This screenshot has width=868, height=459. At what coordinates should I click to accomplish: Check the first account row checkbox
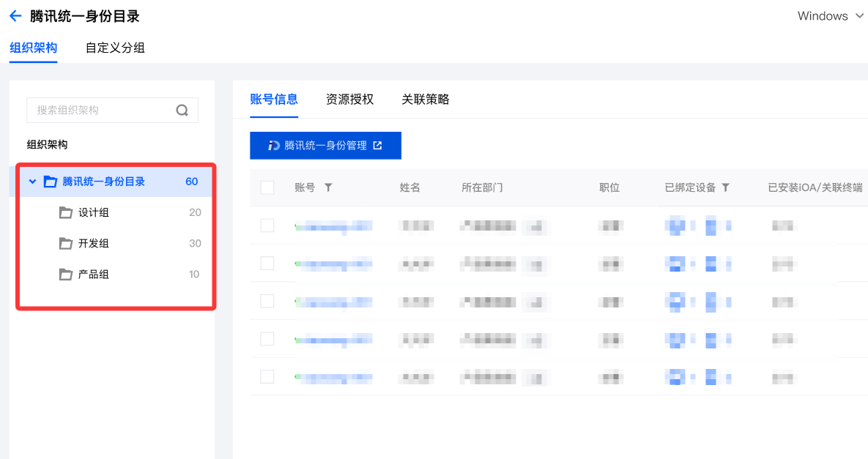pyautogui.click(x=267, y=225)
